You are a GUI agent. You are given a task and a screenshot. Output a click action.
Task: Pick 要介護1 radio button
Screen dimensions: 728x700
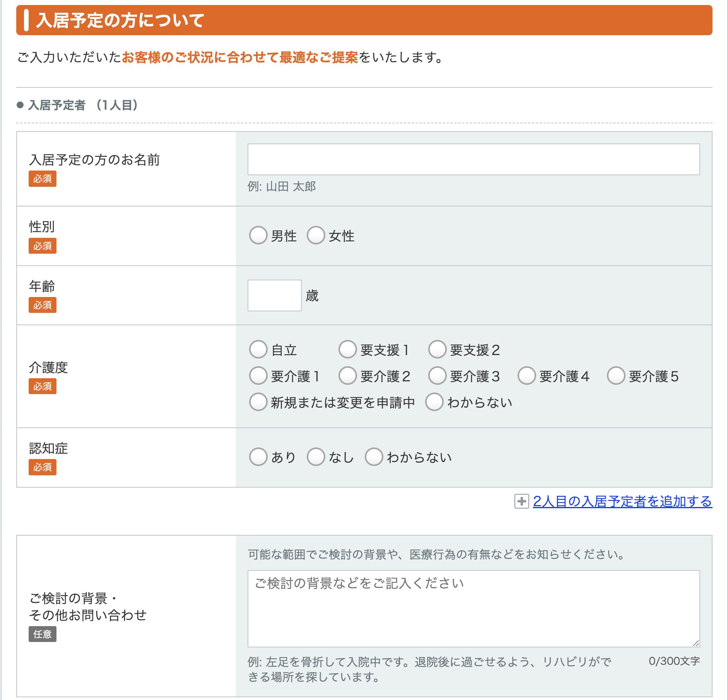[258, 376]
